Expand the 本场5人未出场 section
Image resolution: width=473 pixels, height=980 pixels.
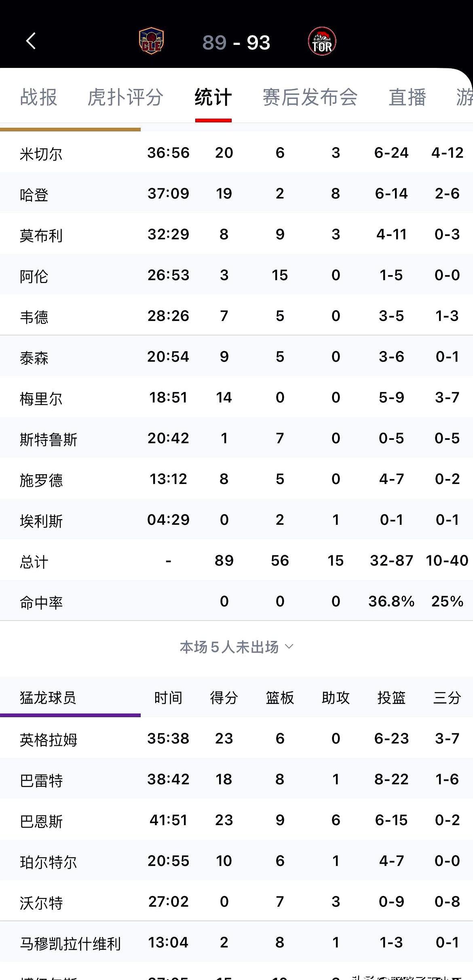236,647
